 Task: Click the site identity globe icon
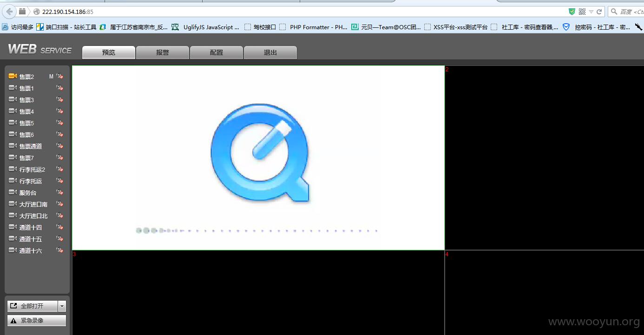click(37, 12)
